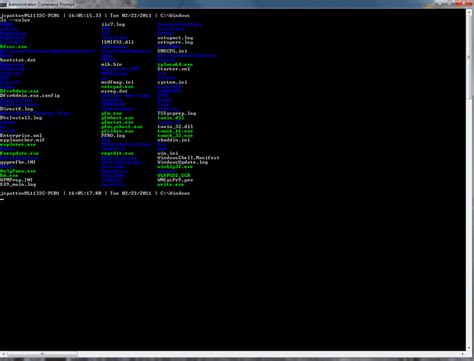
Task: Click the green 'regedit.exe' entry
Action: click(x=117, y=153)
